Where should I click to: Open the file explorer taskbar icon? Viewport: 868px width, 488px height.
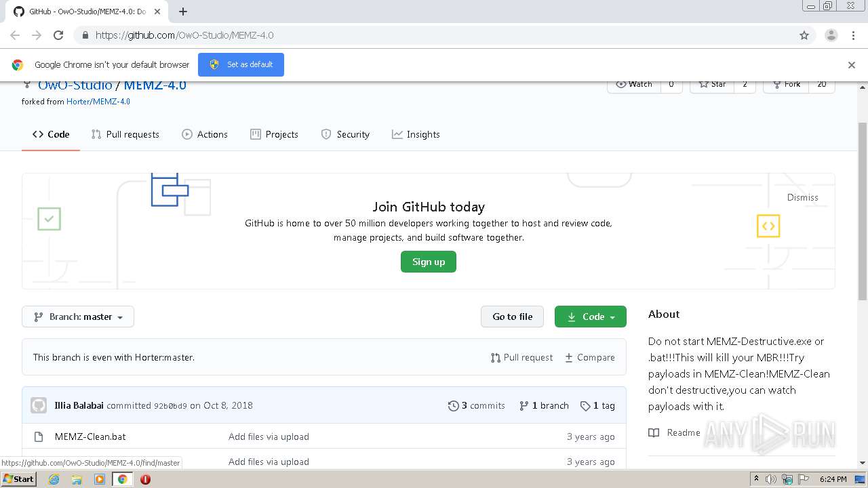tap(77, 479)
